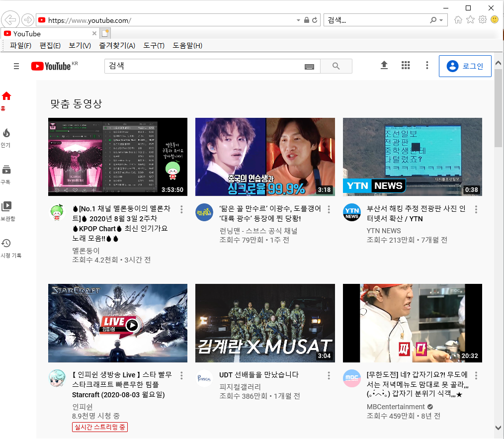Open the on-screen keyboard in search box
Screen dimensions: 504x439
coord(309,67)
